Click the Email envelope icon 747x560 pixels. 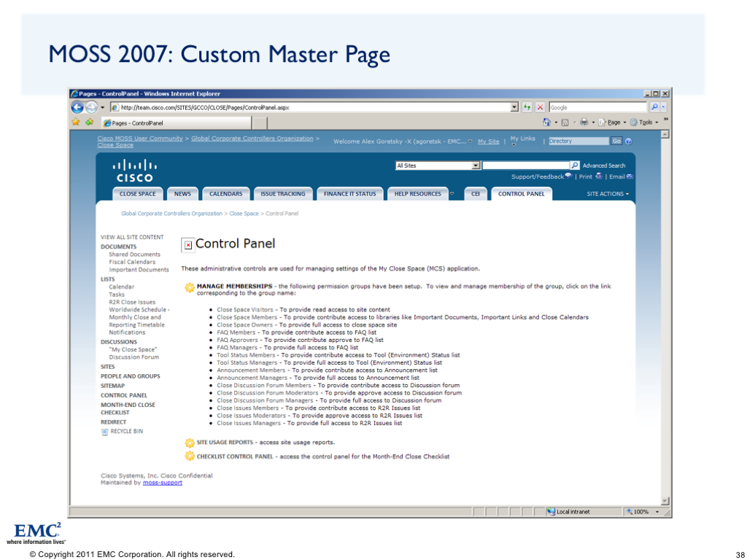click(630, 176)
